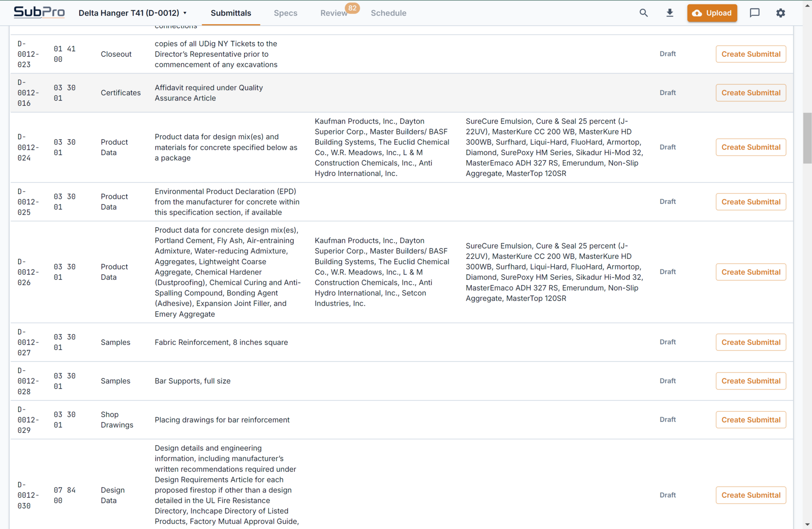Select the D-0012-028 submittal ID
The image size is (812, 529).
[x=28, y=381]
